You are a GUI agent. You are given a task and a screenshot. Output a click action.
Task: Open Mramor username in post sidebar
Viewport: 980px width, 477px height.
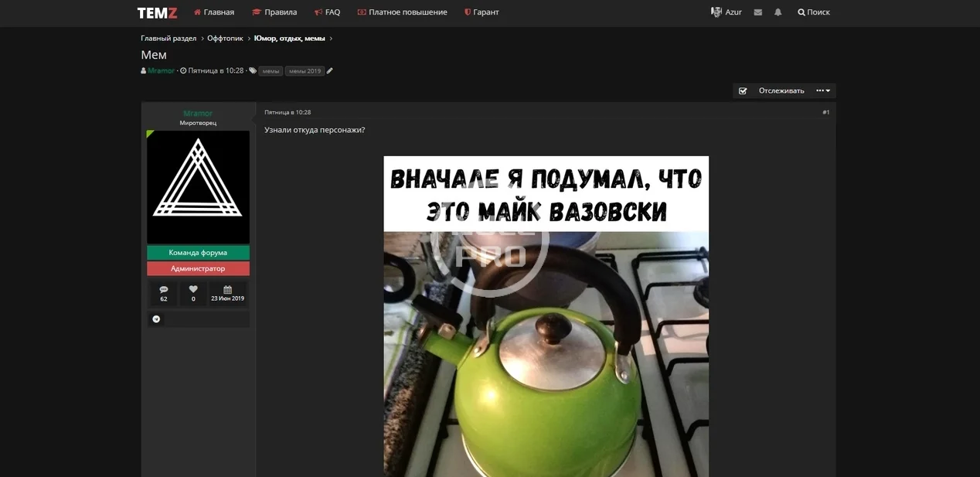tap(198, 114)
